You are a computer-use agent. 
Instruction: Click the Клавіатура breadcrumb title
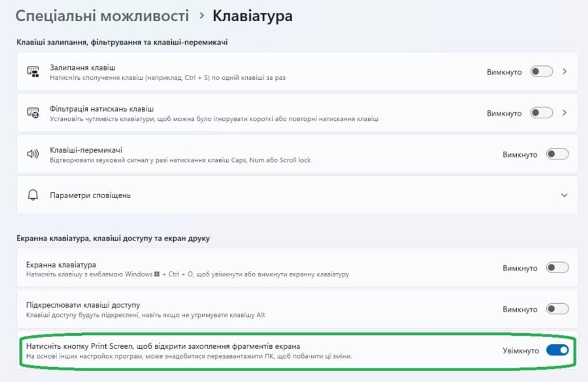(x=252, y=16)
